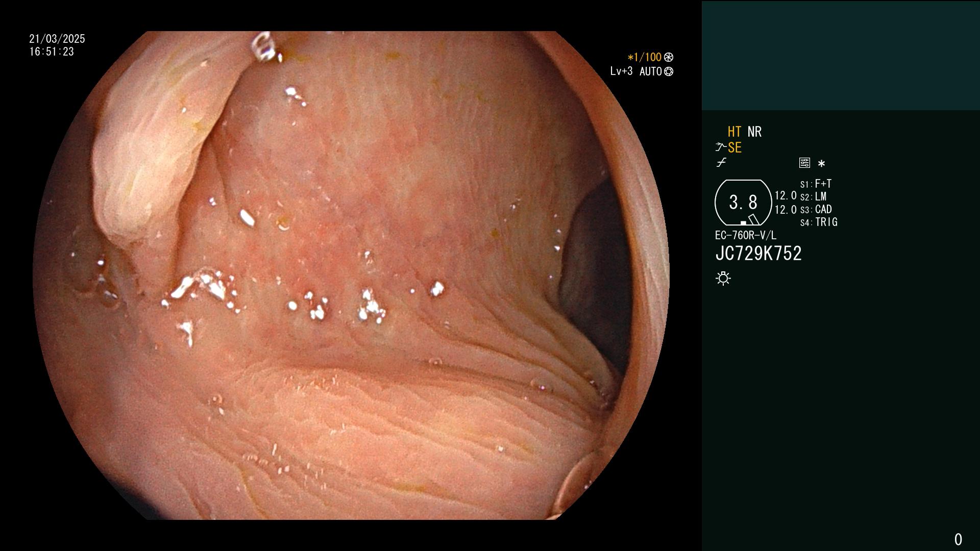Click the counter 0 in the bottom corner

[x=958, y=539]
